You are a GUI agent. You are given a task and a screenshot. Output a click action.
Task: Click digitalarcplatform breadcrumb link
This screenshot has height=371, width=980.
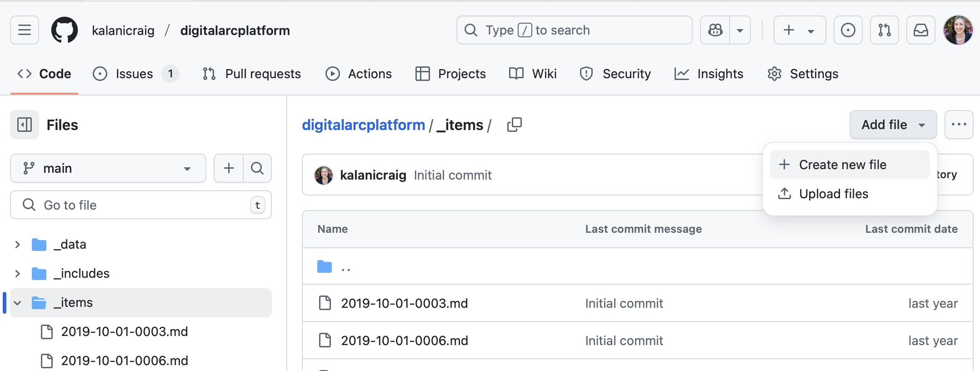click(x=363, y=125)
